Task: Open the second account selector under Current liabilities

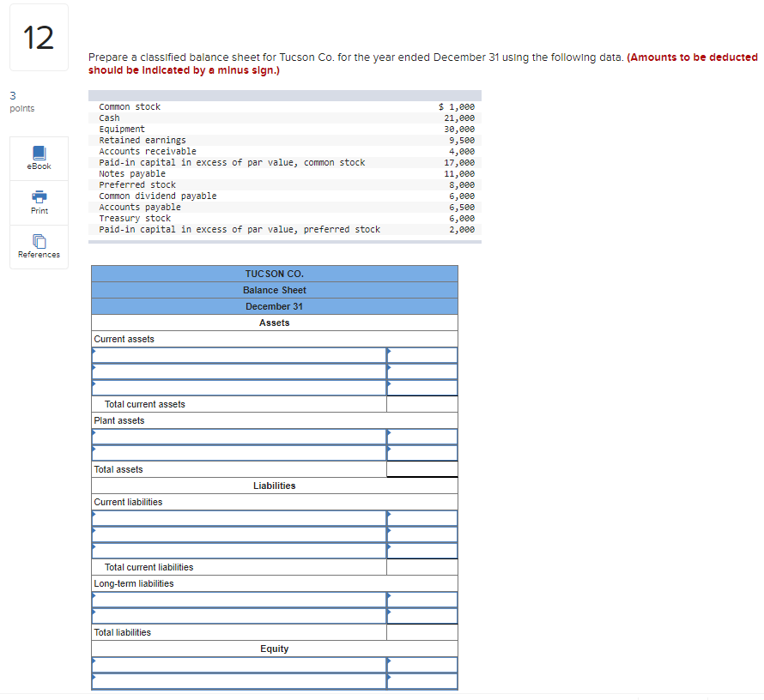Action: (232, 534)
